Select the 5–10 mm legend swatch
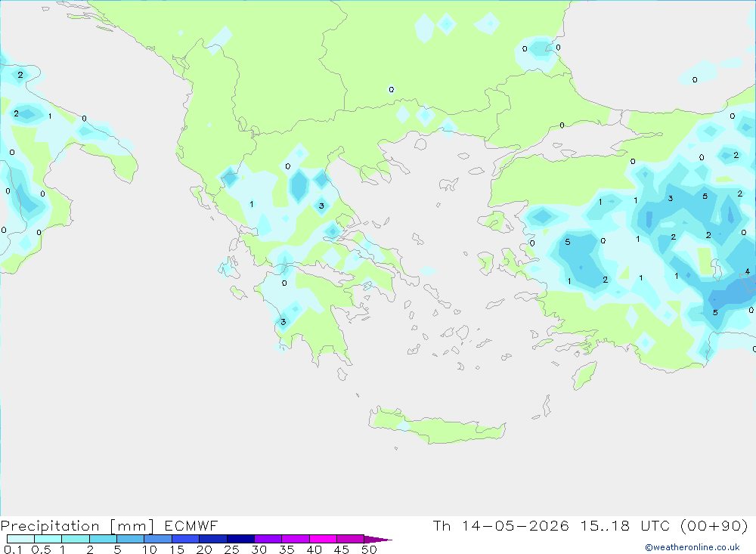The image size is (756, 554). click(130, 539)
